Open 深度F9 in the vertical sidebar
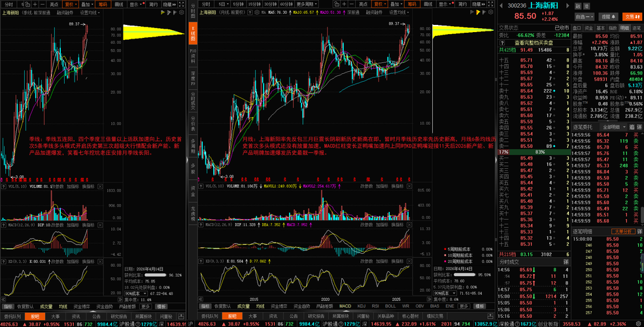This screenshot has width=644, height=327. (193, 78)
